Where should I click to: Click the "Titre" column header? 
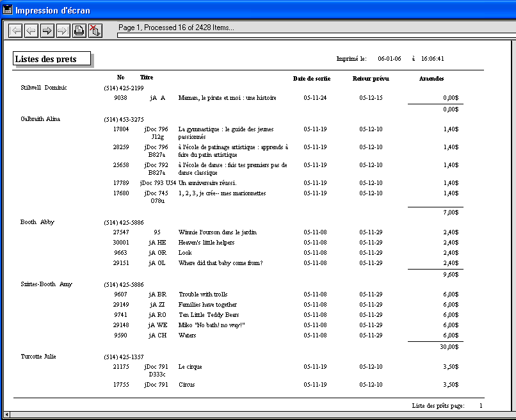(x=147, y=77)
